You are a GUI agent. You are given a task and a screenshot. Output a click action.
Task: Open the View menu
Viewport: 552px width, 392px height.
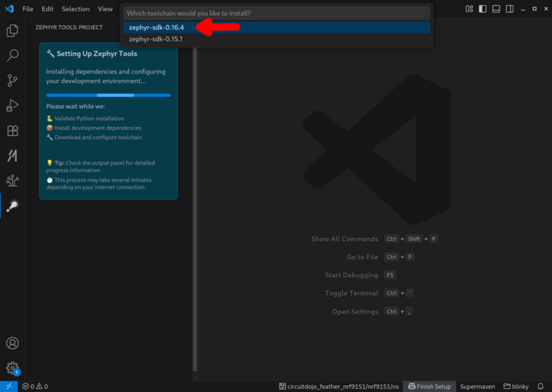coord(105,9)
